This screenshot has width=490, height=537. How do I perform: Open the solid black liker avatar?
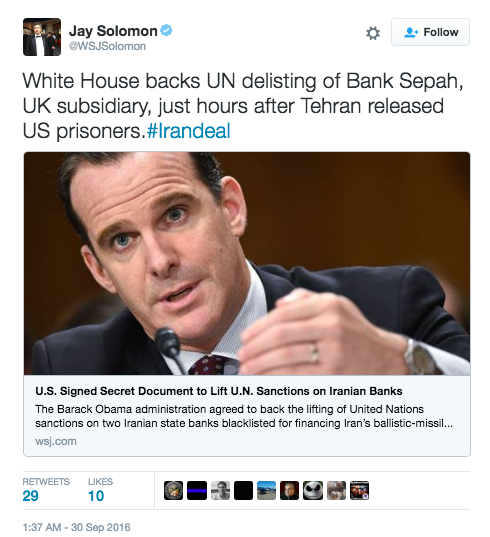pyautogui.click(x=243, y=490)
